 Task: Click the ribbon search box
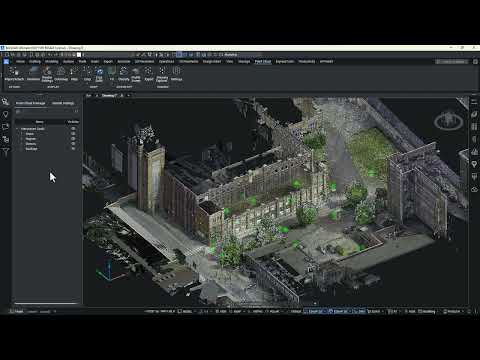(x=451, y=62)
